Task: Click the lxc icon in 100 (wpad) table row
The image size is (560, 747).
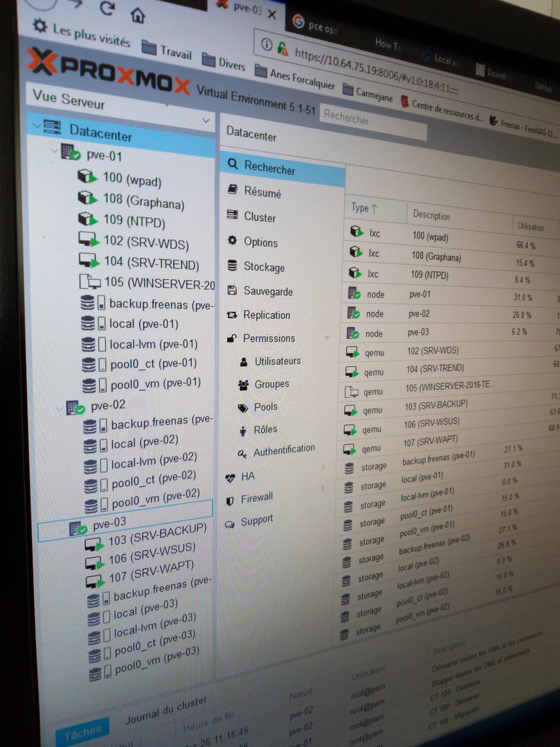Action: pyautogui.click(x=357, y=232)
